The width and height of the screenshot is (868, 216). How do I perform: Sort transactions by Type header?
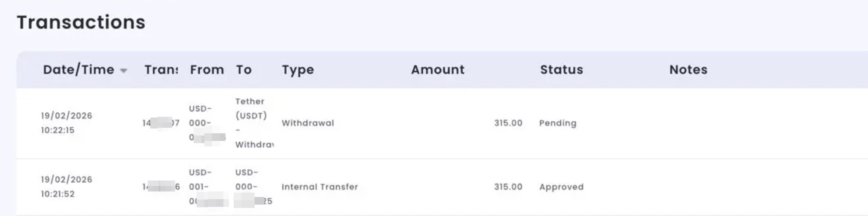point(298,70)
